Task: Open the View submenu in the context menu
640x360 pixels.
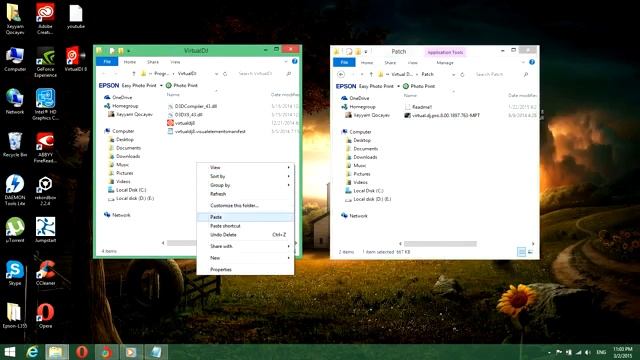Action: click(245, 167)
